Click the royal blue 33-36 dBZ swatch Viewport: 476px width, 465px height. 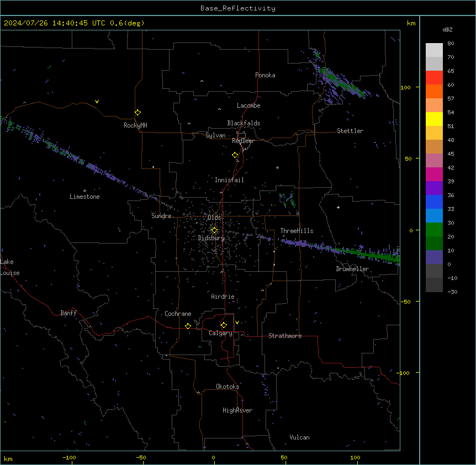pos(434,202)
